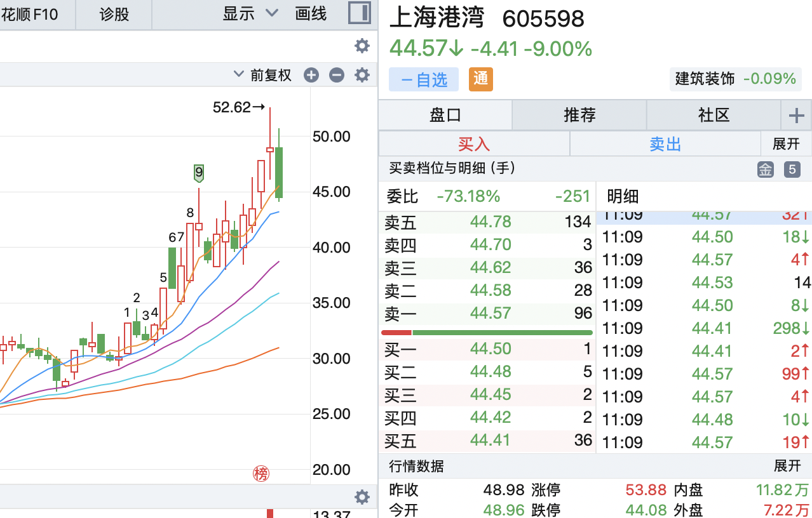This screenshot has height=518, width=812.
Task: Click the 卖三 price 44.62
Action: pos(491,267)
